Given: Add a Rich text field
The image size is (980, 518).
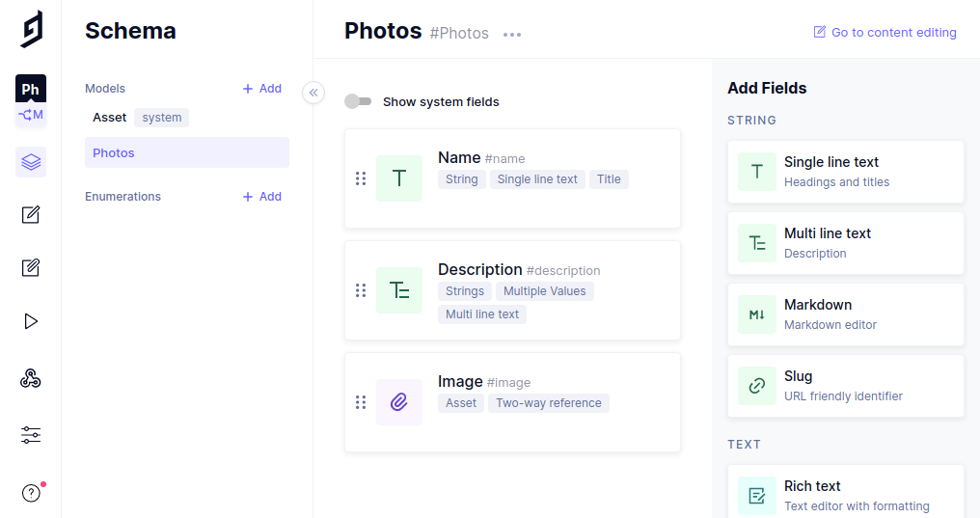Looking at the screenshot, I should [x=846, y=492].
